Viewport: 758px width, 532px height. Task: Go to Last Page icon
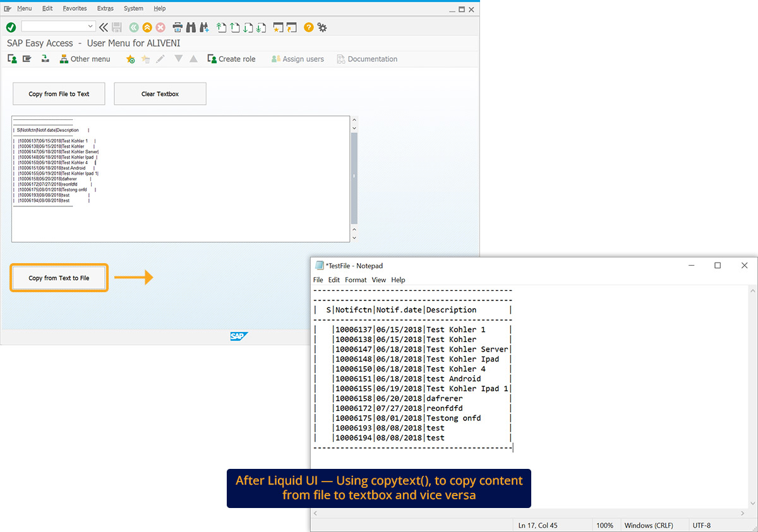pyautogui.click(x=261, y=27)
